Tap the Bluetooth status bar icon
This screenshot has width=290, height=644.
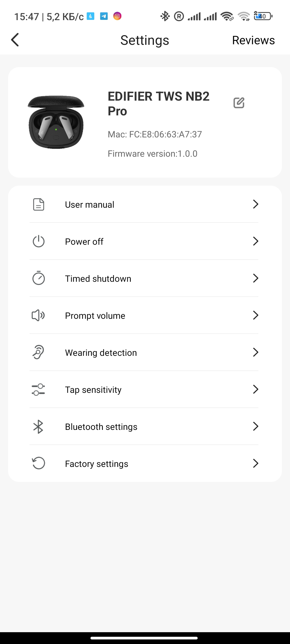(x=165, y=16)
